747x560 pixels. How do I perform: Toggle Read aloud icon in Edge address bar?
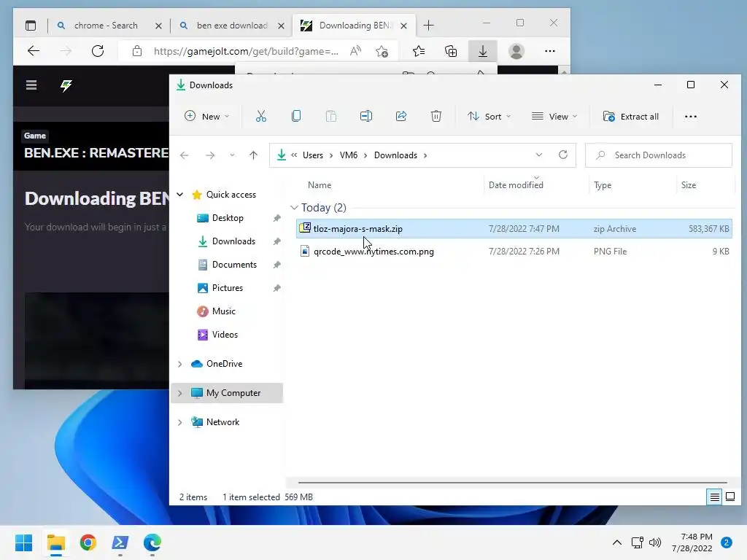pyautogui.click(x=355, y=51)
